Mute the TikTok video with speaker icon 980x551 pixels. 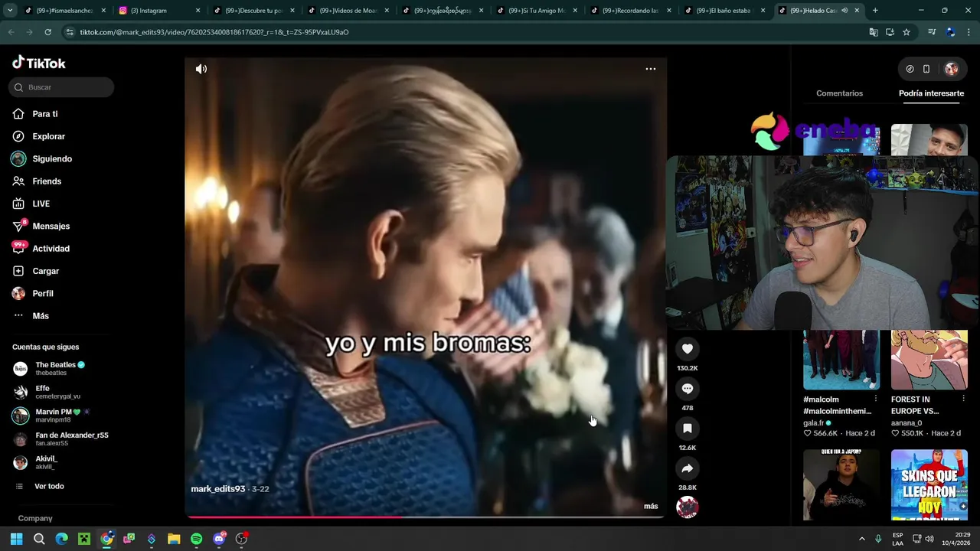click(x=201, y=69)
